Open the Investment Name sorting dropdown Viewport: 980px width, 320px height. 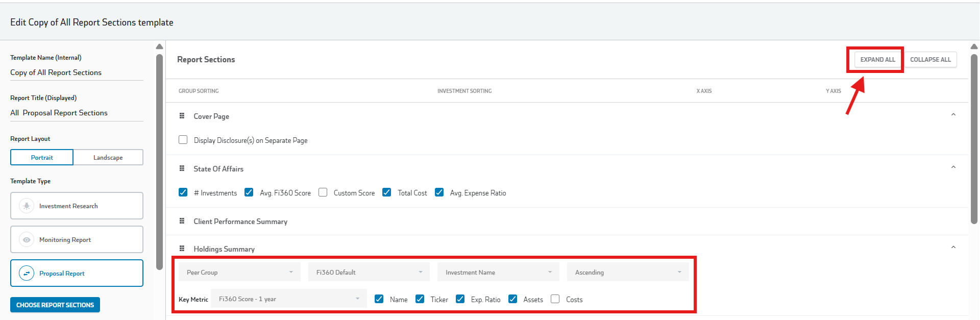(498, 272)
